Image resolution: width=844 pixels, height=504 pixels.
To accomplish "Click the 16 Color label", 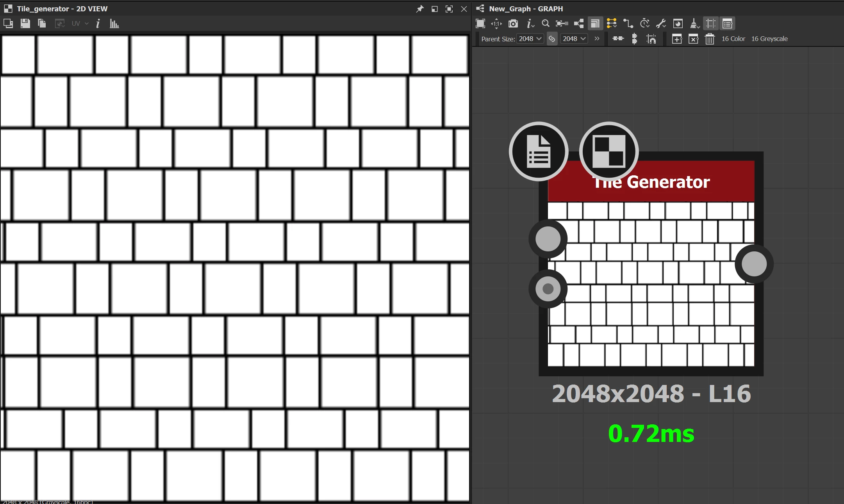I will click(733, 39).
